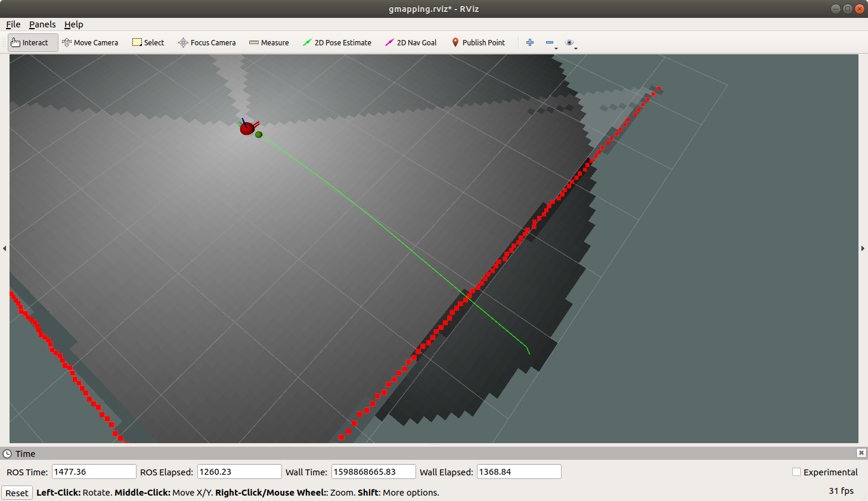868x501 pixels.
Task: Click the Wall Time field
Action: (x=373, y=472)
